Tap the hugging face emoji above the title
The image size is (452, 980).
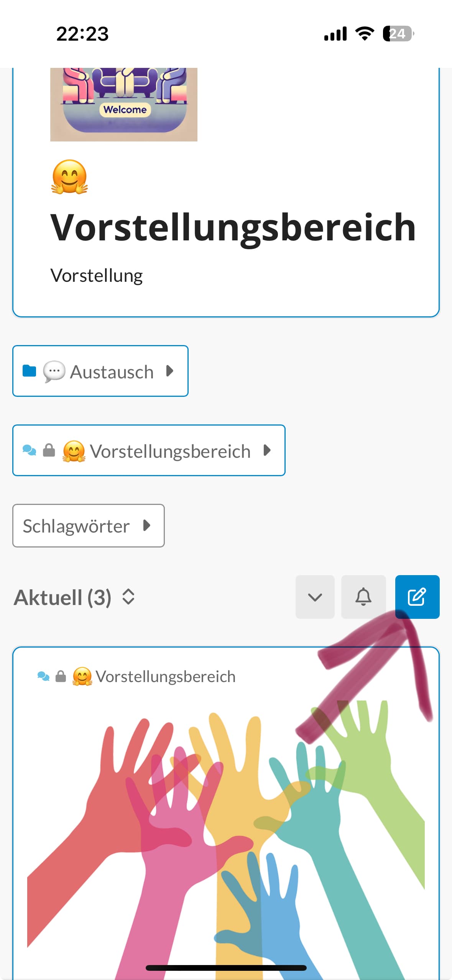[x=69, y=177]
